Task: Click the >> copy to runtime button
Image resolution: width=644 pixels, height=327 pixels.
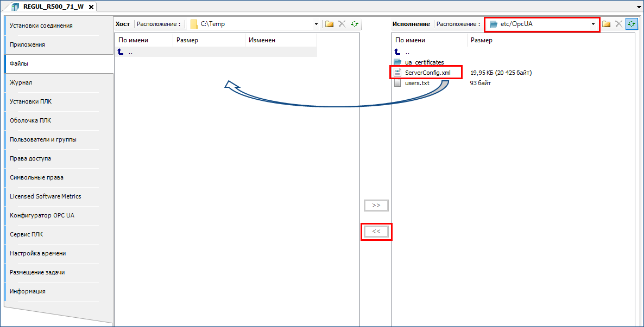Action: [376, 206]
